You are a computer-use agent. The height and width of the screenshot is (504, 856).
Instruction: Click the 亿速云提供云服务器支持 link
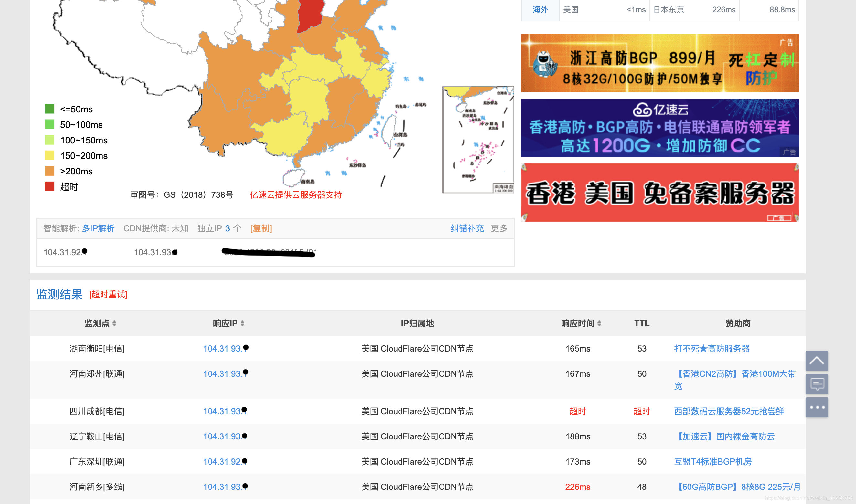[296, 194]
